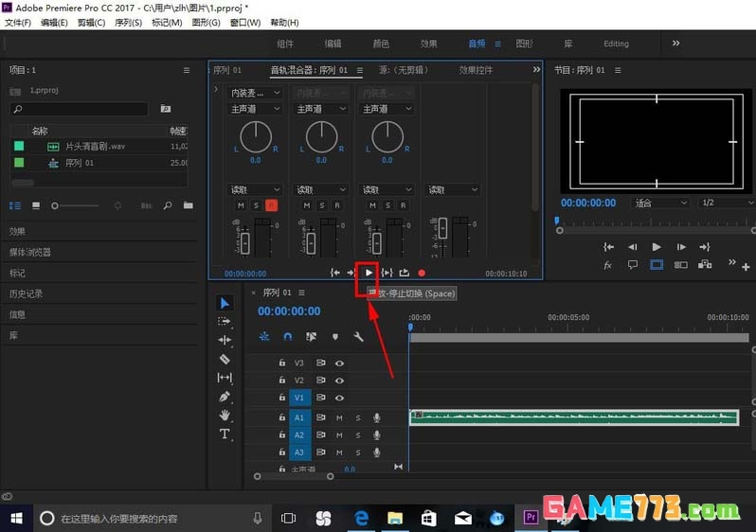Select the Razor tool

(x=225, y=359)
